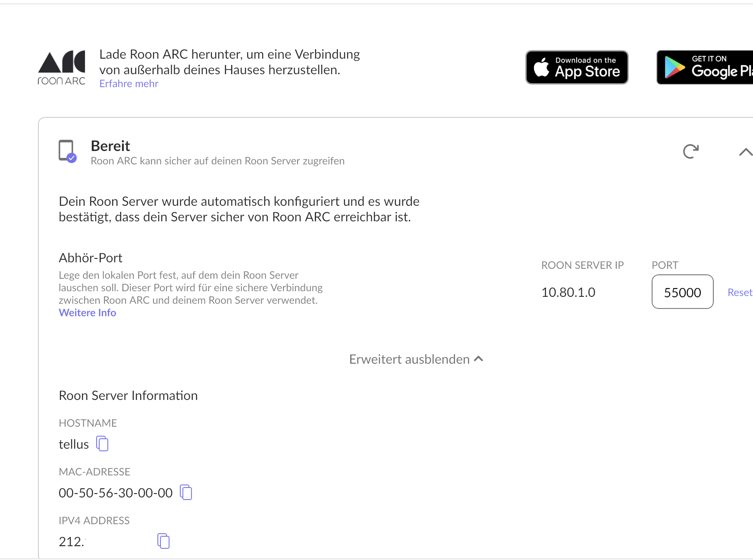The width and height of the screenshot is (753, 560).
Task: Click the device ready status icon
Action: click(x=67, y=151)
